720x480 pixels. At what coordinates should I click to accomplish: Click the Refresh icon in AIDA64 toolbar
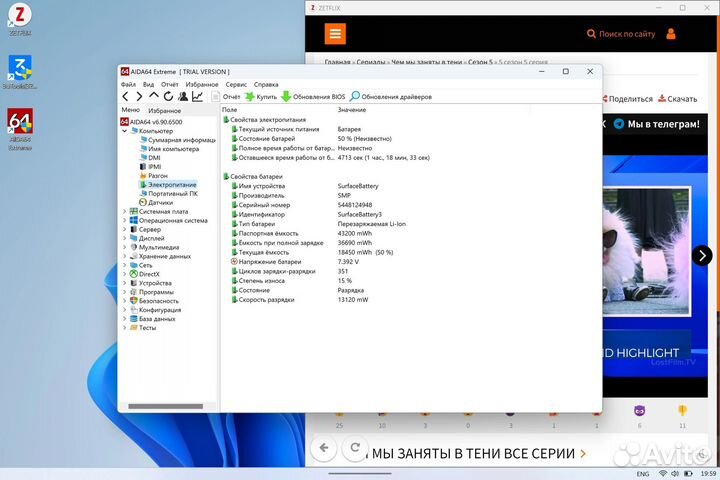pyautogui.click(x=168, y=97)
